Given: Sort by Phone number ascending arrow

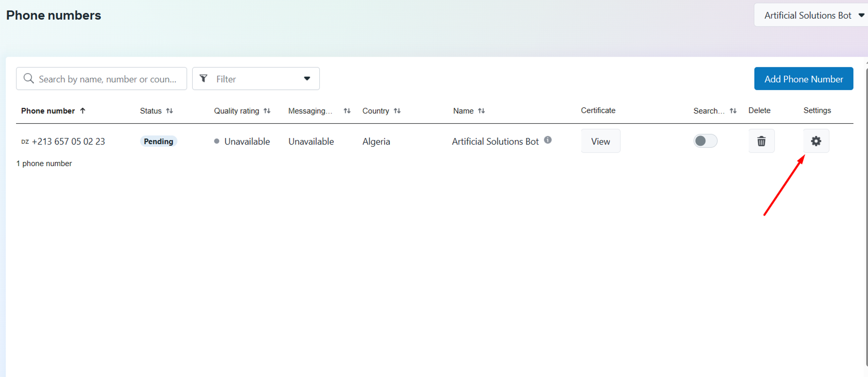Looking at the screenshot, I should pyautogui.click(x=82, y=111).
